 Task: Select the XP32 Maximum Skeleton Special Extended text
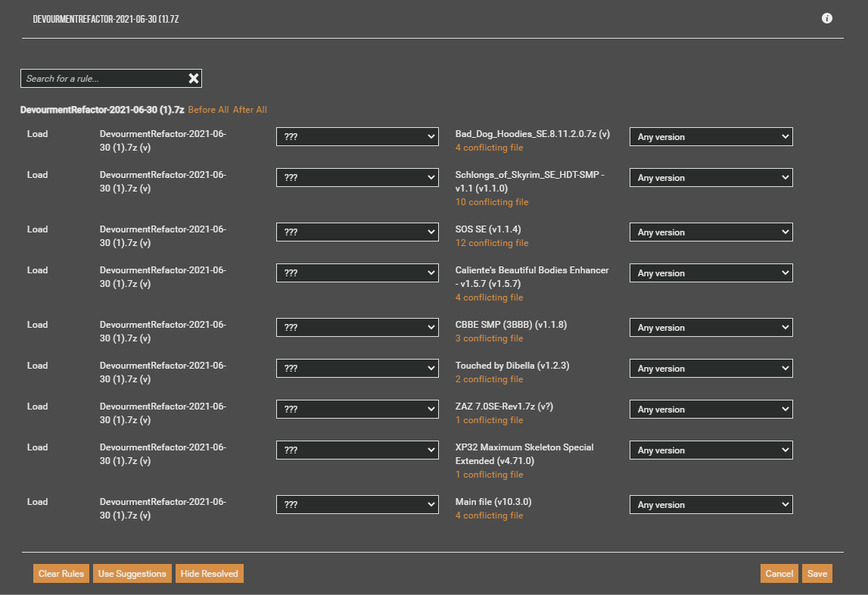[524, 454]
